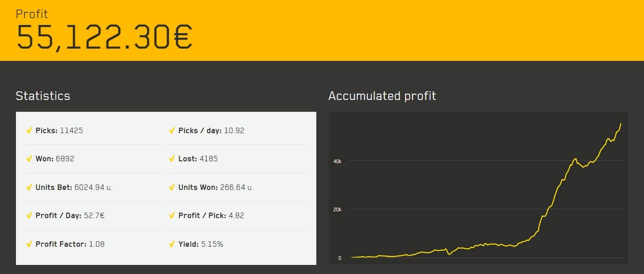Click the Accumulated profit heading
The height and width of the screenshot is (274, 644).
(382, 96)
